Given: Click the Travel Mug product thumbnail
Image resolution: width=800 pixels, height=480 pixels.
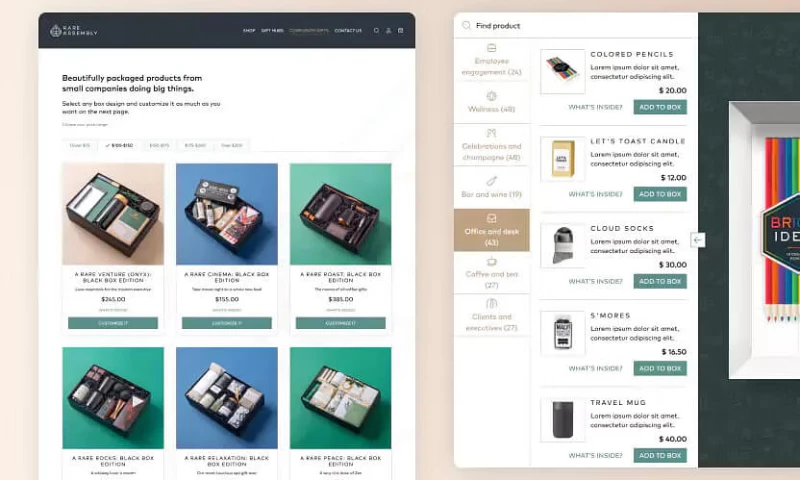Looking at the screenshot, I should (562, 420).
